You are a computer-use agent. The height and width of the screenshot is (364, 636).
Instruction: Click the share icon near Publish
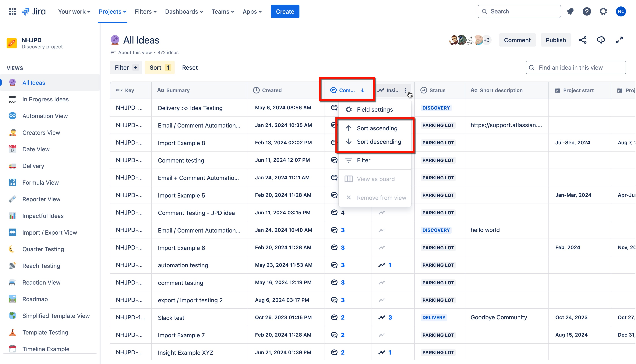pyautogui.click(x=583, y=40)
